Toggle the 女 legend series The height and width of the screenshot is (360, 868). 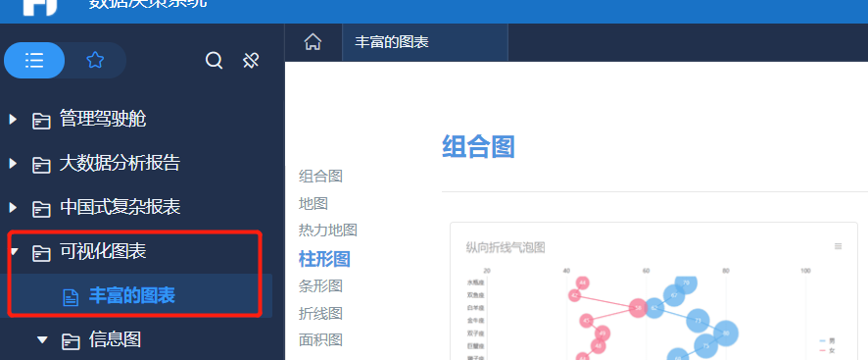pos(827,350)
